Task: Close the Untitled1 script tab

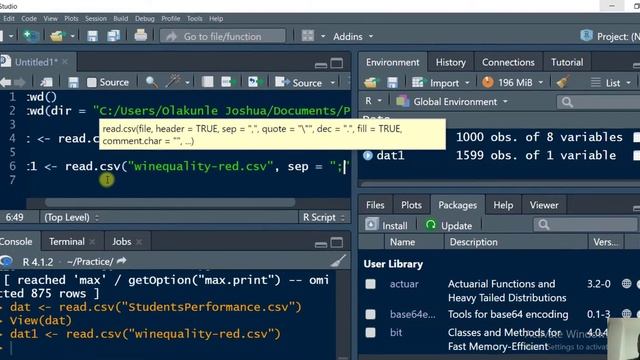Action: [65, 62]
